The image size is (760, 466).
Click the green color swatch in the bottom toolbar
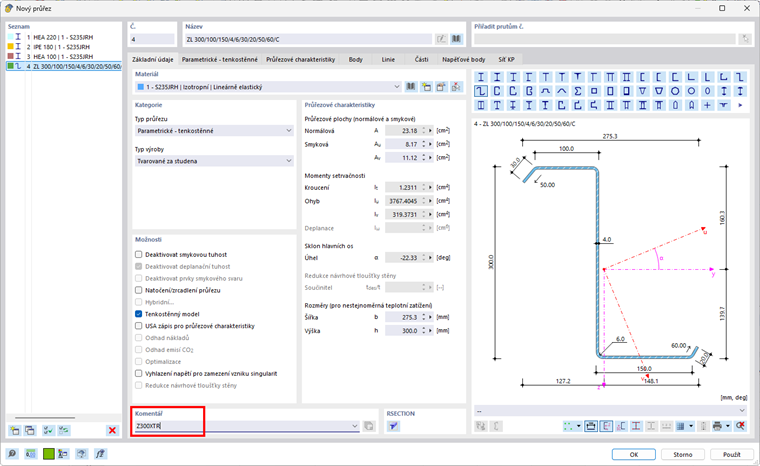pyautogui.click(x=48, y=454)
